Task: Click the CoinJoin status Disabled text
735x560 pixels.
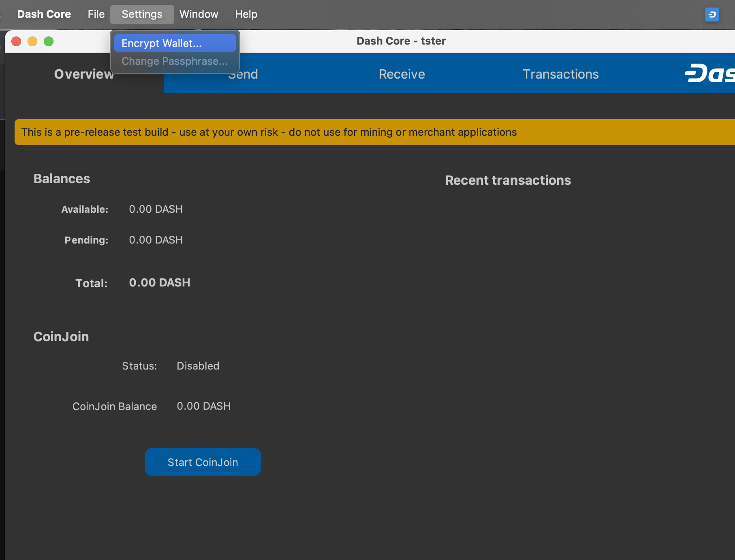Action: coord(198,366)
